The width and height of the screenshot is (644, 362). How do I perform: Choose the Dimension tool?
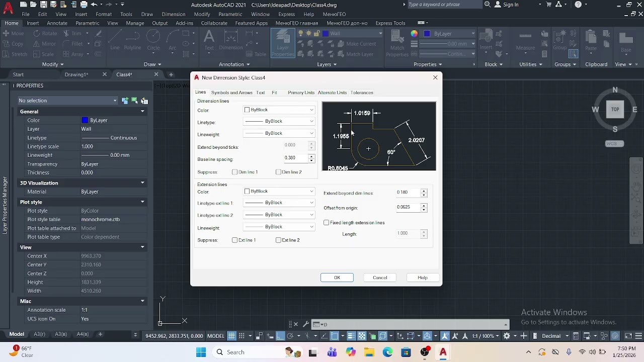(x=231, y=40)
